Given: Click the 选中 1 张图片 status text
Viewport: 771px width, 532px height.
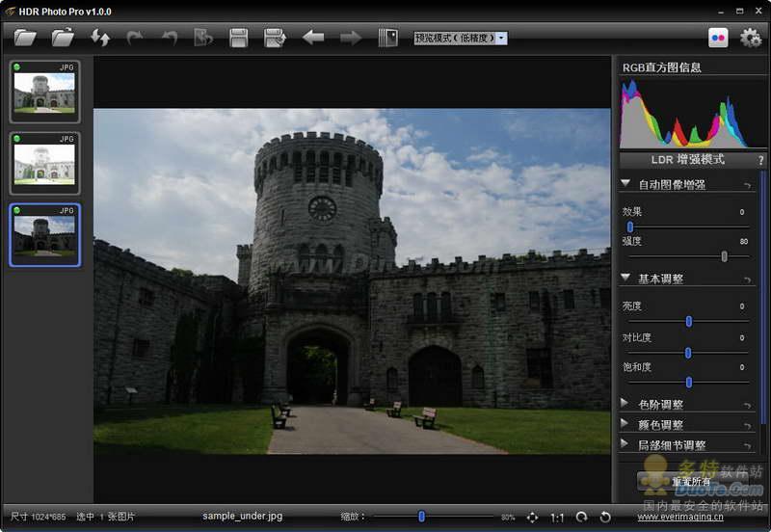Looking at the screenshot, I should [x=105, y=517].
